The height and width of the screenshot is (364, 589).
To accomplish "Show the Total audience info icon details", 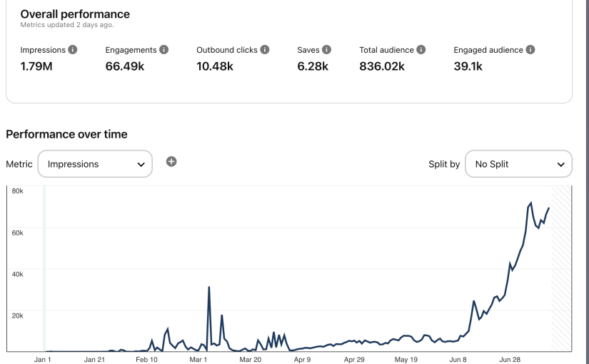I will click(x=421, y=50).
